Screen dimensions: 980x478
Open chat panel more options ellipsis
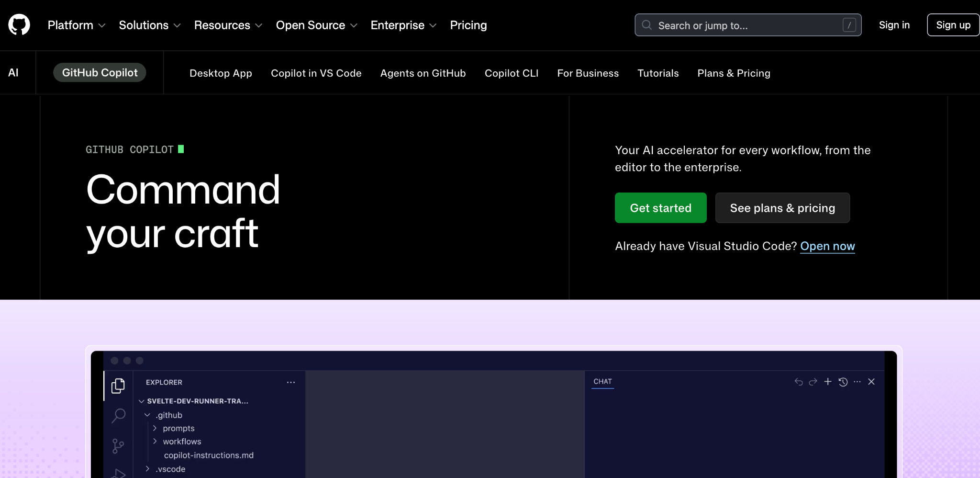coord(857,382)
